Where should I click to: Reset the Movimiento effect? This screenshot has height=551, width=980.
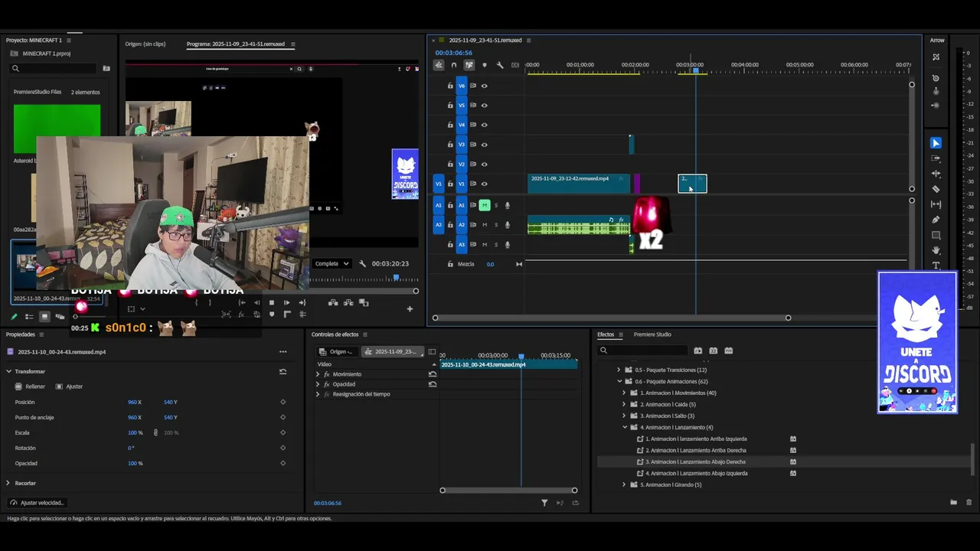(433, 374)
